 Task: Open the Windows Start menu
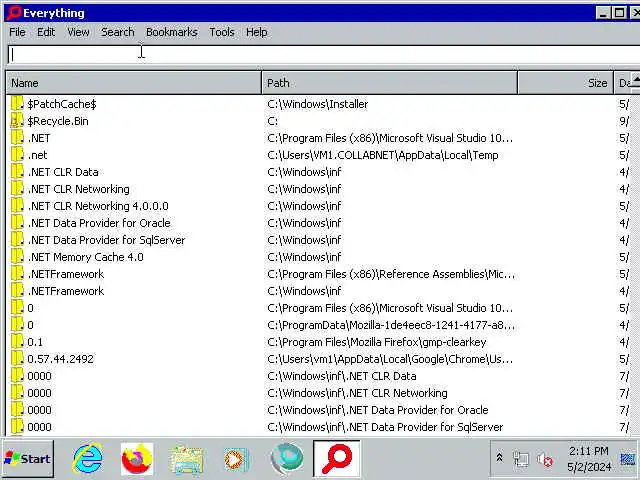[x=28, y=459]
